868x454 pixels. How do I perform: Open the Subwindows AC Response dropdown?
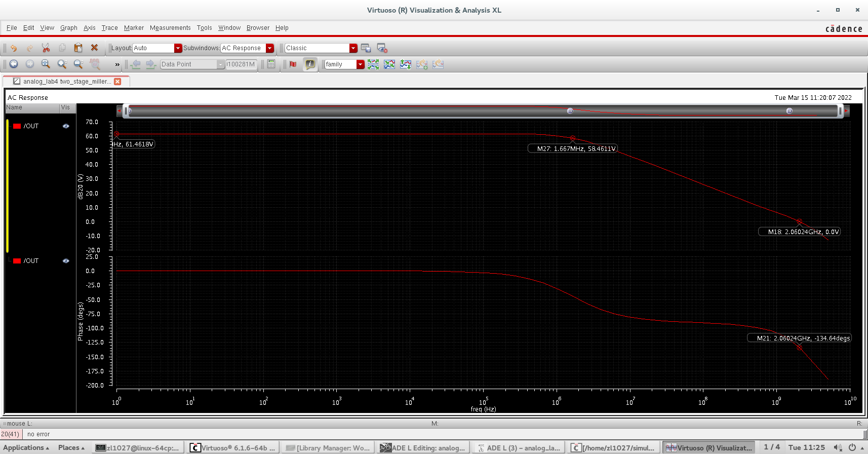point(270,48)
